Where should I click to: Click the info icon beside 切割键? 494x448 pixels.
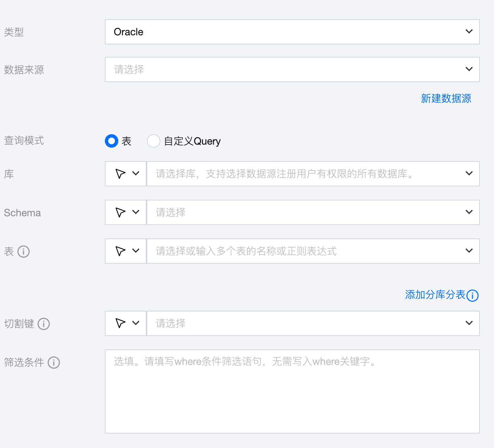click(x=44, y=324)
